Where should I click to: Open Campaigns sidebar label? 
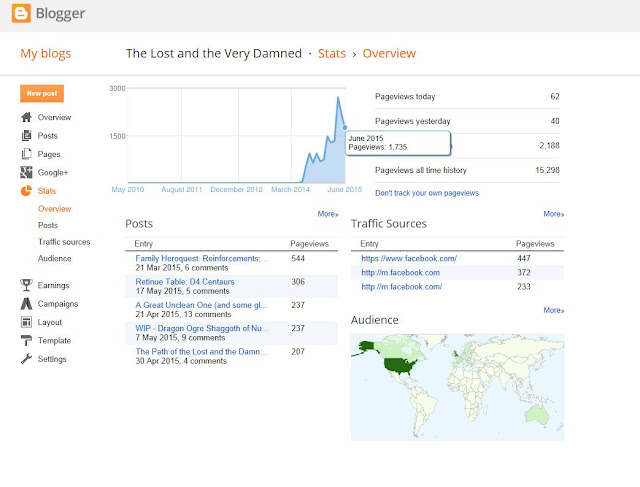pyautogui.click(x=58, y=304)
